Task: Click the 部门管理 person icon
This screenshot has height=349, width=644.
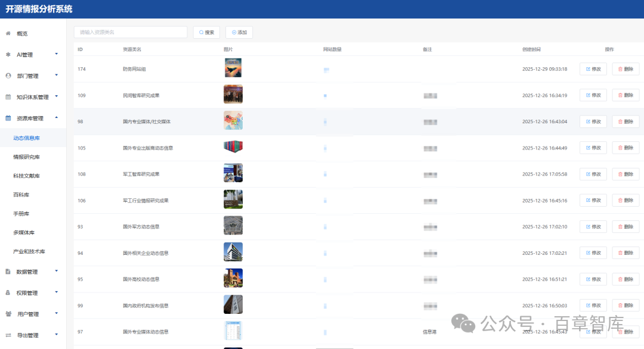Action: [8, 76]
